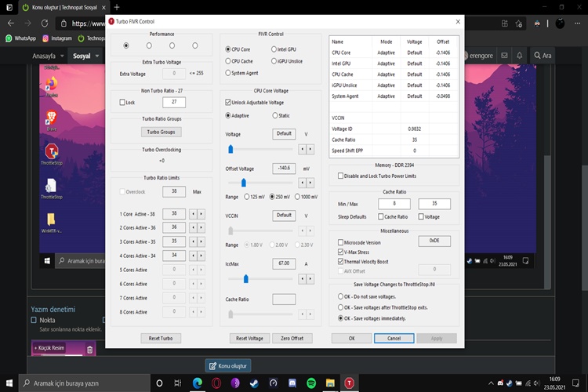Click the Cache Ratio Max field
Image resolution: width=588 pixels, height=392 pixels.
(x=434, y=203)
